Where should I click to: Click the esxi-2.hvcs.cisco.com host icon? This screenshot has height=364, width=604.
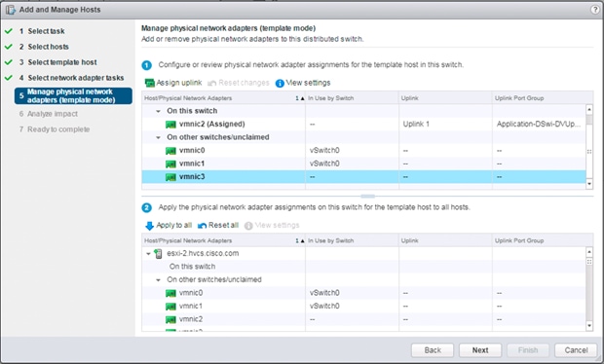[x=158, y=254]
